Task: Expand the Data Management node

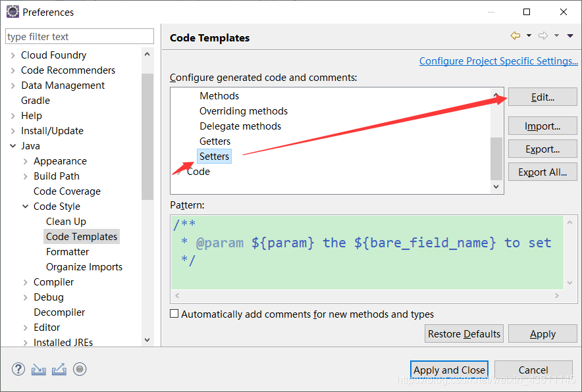Action: tap(13, 86)
